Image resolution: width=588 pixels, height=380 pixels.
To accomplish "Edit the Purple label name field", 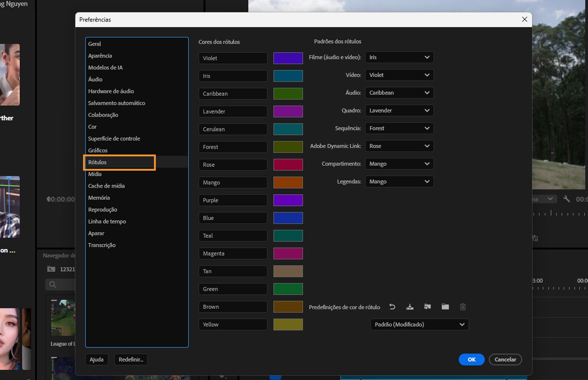I will [233, 200].
